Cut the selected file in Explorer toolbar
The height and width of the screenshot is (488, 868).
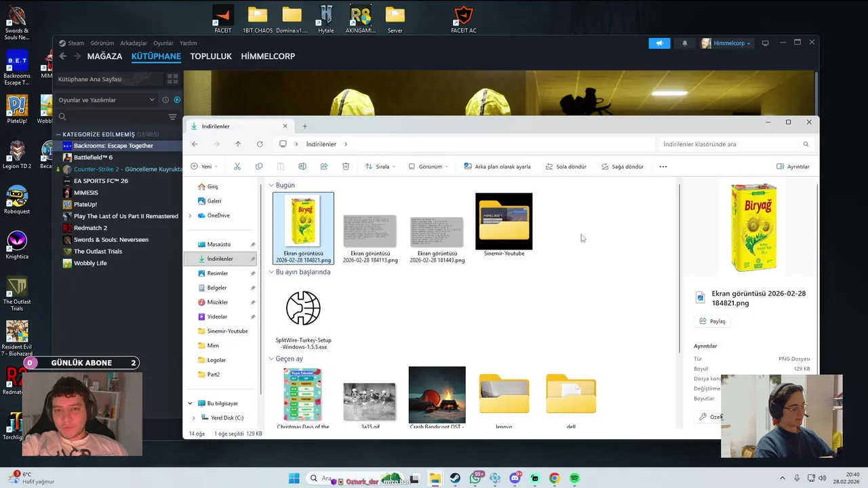237,166
